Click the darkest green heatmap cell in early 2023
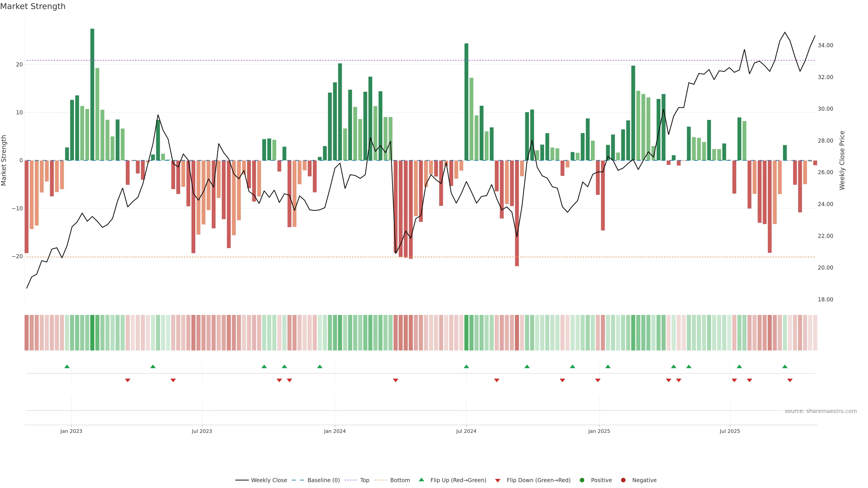This screenshot has height=488, width=868. 92,333
